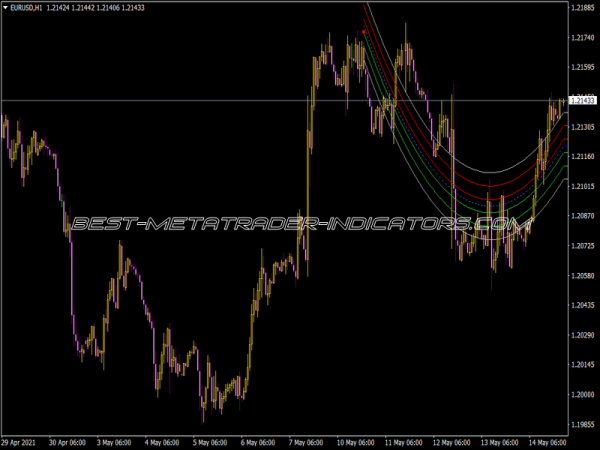Click the 1.20870 level on price axis
Viewport: 600px width, 450px height.
582,215
